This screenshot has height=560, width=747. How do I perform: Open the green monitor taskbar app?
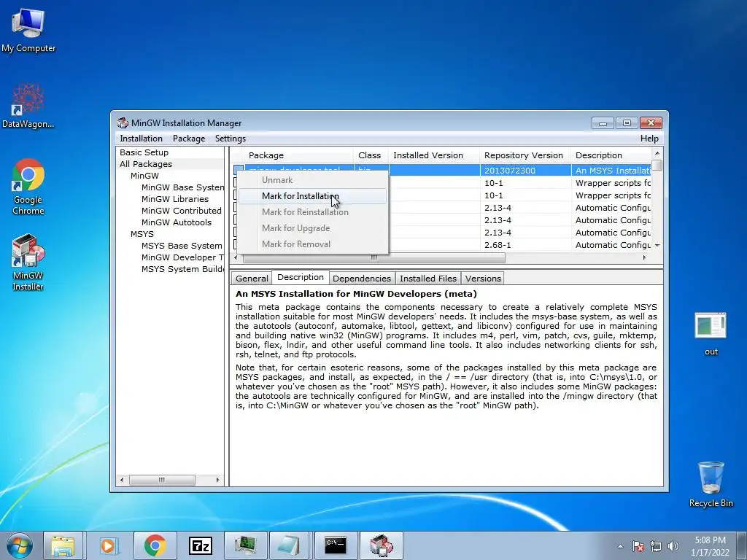pyautogui.click(x=245, y=545)
